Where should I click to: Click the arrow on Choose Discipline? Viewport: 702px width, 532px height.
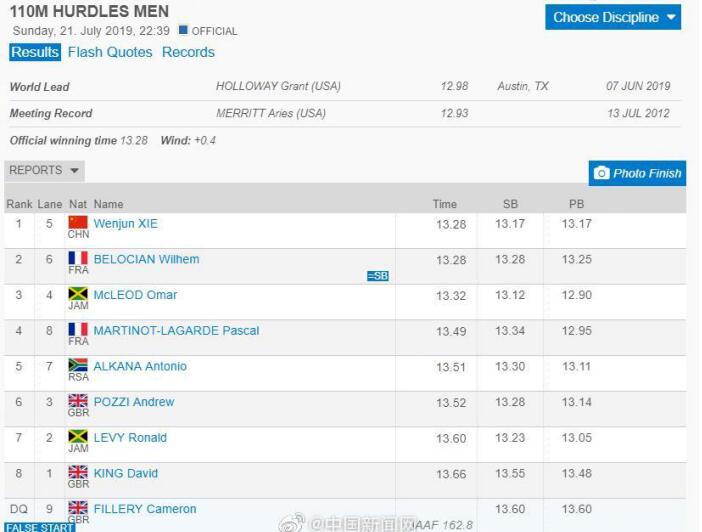coord(671,17)
